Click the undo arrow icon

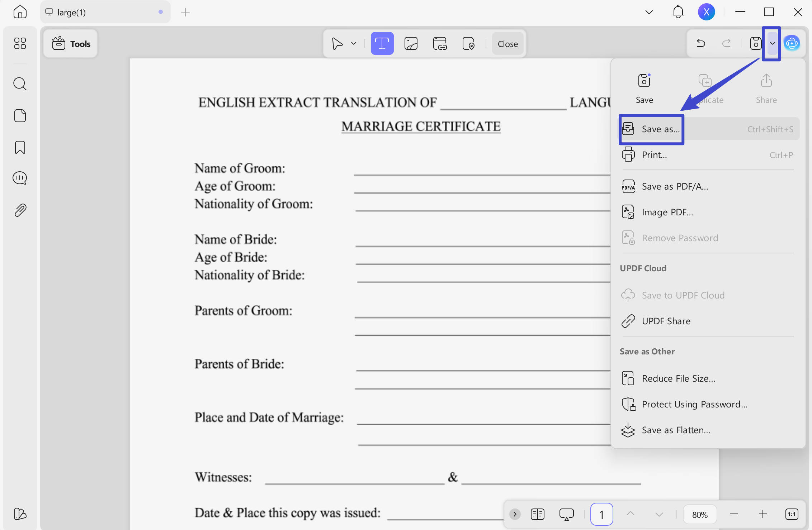[701, 43]
